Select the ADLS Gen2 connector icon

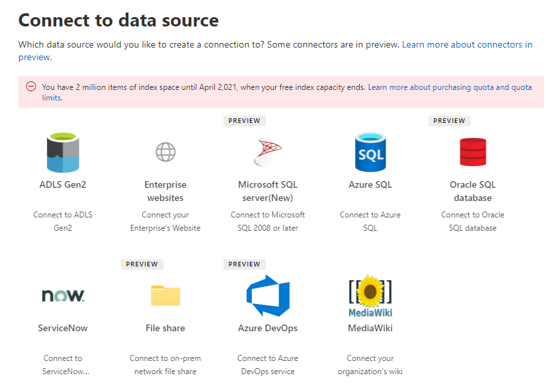pos(63,152)
